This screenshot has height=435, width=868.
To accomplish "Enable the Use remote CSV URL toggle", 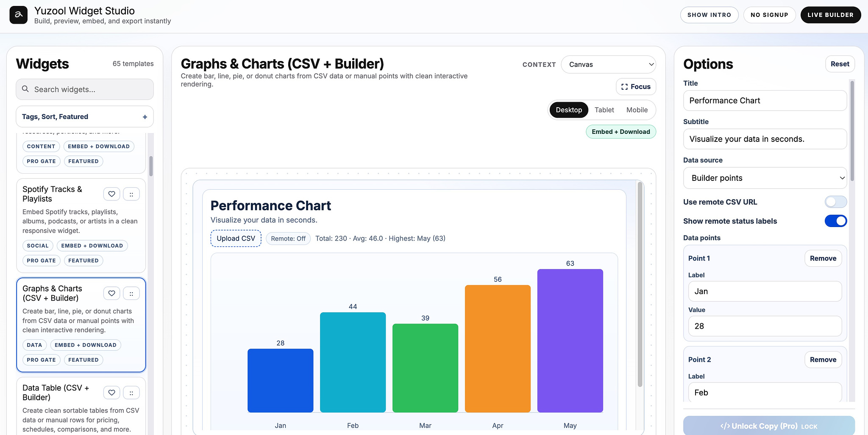I will pos(835,202).
